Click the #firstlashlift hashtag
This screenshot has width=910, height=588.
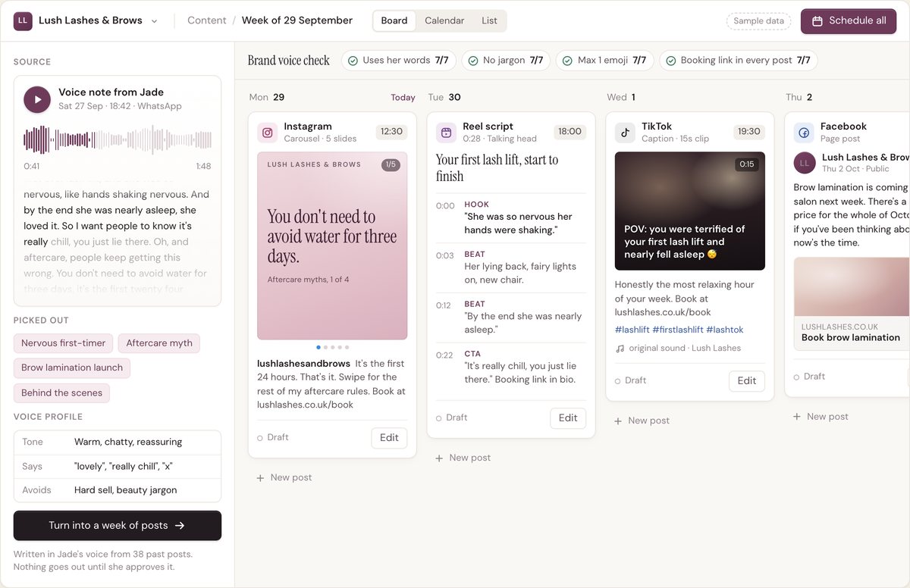(x=678, y=330)
